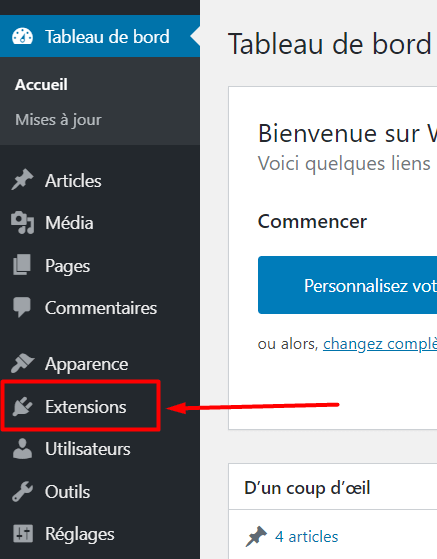The height and width of the screenshot is (559, 437).
Task: Open the Accueil submenu item
Action: coord(41,85)
